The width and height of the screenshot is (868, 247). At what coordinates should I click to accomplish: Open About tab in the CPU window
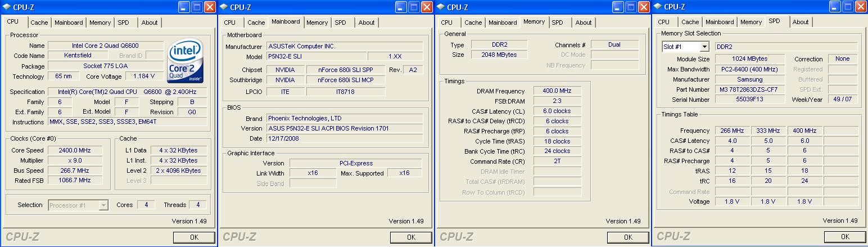(x=150, y=23)
